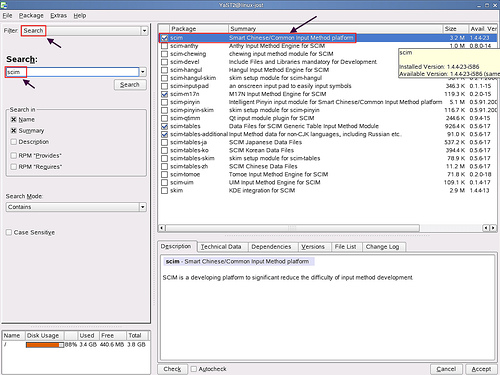Select the scim-qtimm package row
Image resolution: width=500 pixels, height=375 pixels.
[328, 118]
